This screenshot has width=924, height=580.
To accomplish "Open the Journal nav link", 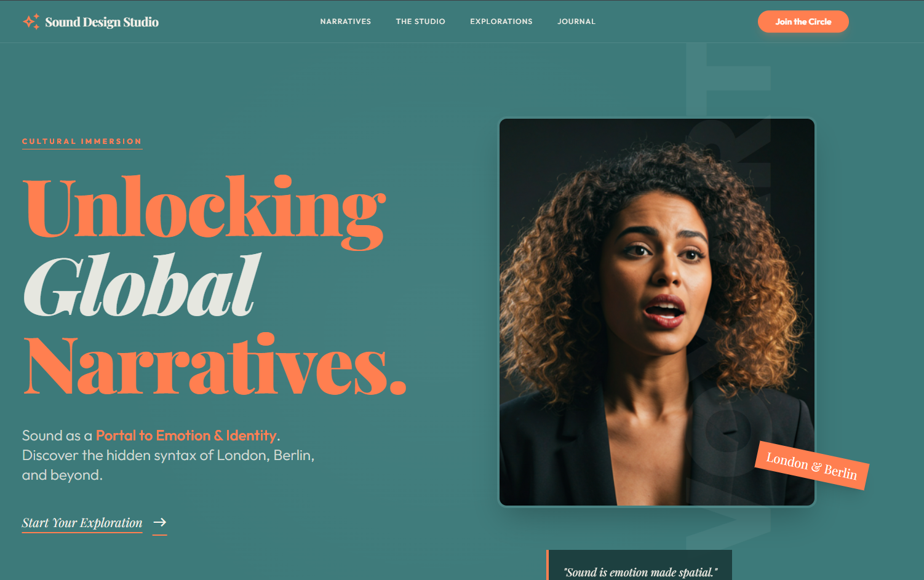I will [x=576, y=22].
